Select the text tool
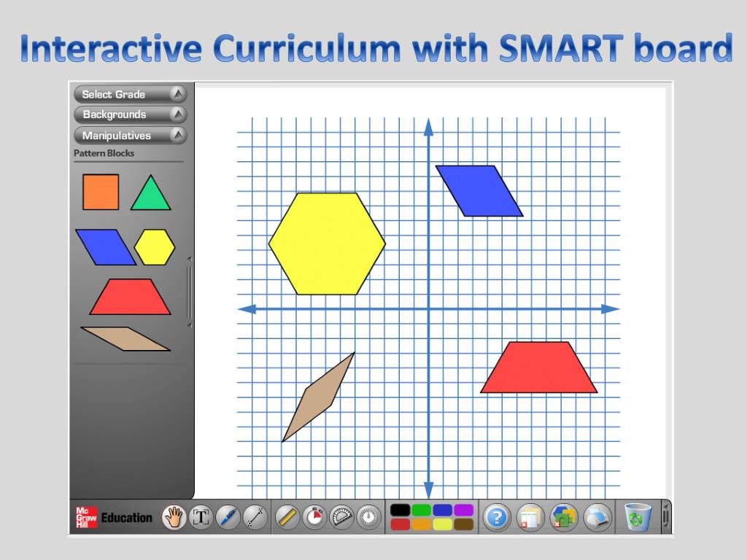Viewport: 747px width, 560px height. point(201,517)
